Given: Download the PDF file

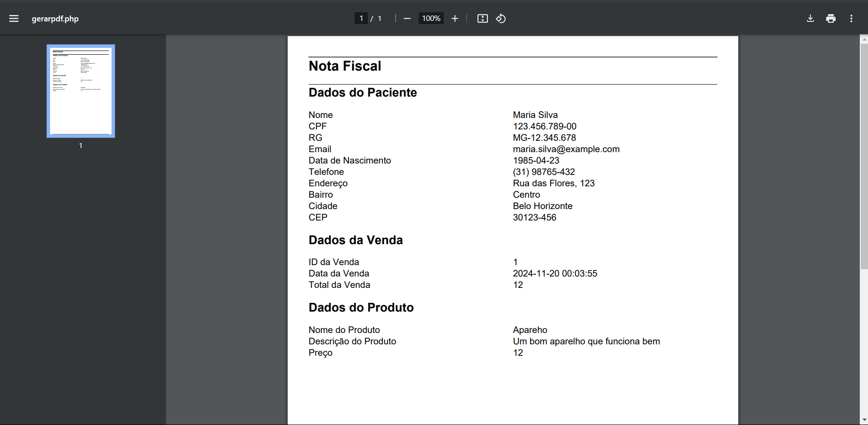Looking at the screenshot, I should 810,19.
